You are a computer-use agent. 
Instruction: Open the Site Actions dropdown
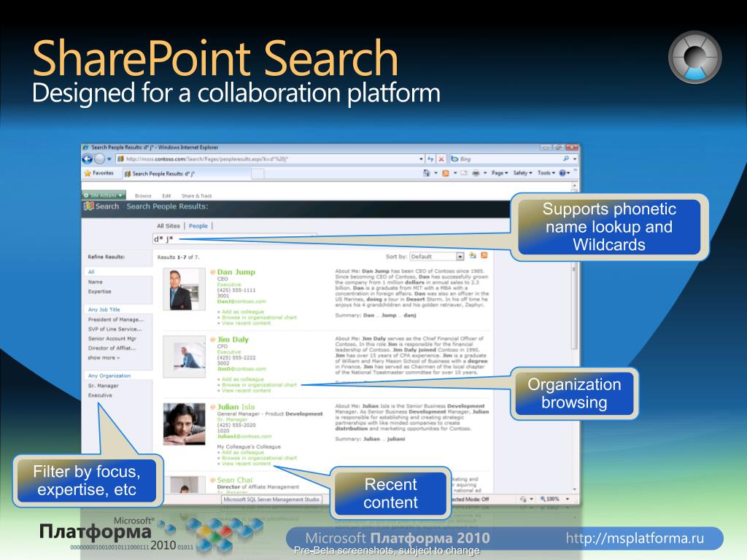[x=104, y=195]
